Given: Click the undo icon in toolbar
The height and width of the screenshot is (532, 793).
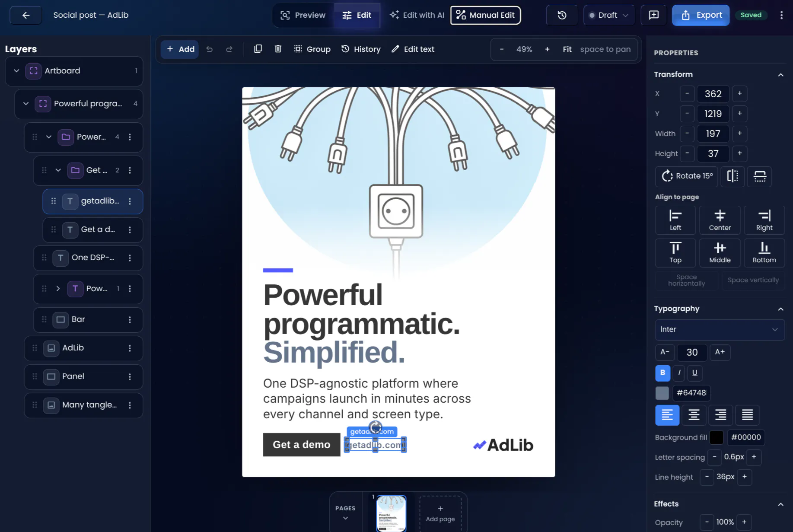Looking at the screenshot, I should [x=210, y=49].
